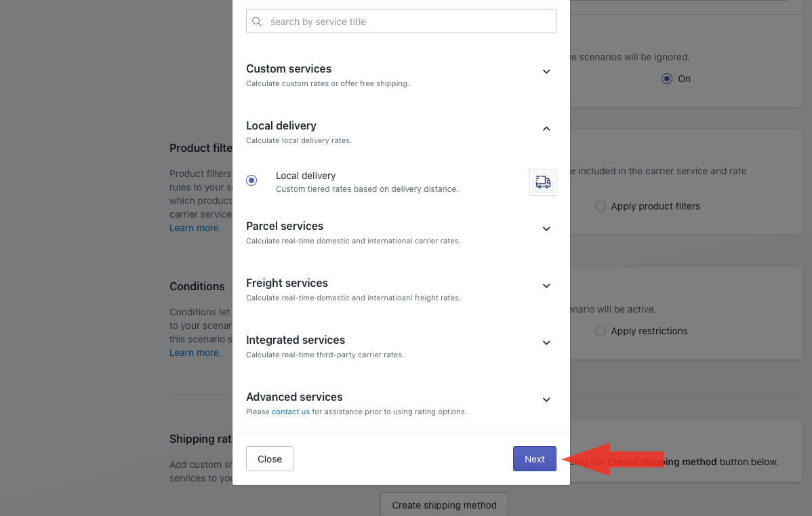
Task: Open the contact us link
Action: 291,412
